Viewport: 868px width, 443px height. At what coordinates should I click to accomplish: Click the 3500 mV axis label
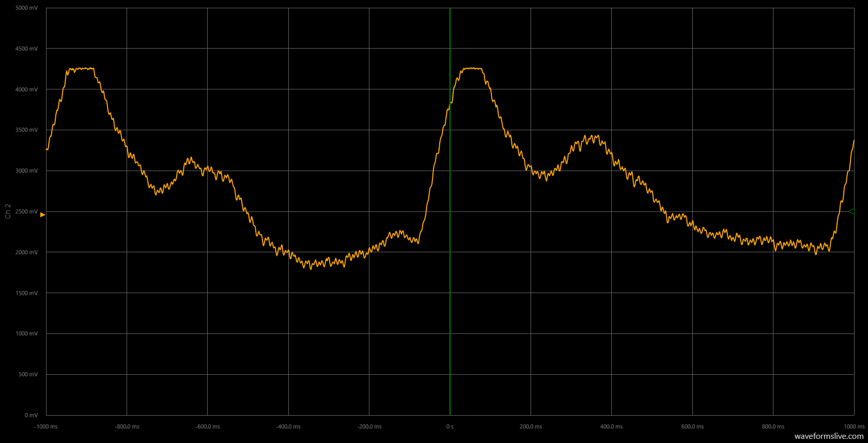[x=26, y=130]
